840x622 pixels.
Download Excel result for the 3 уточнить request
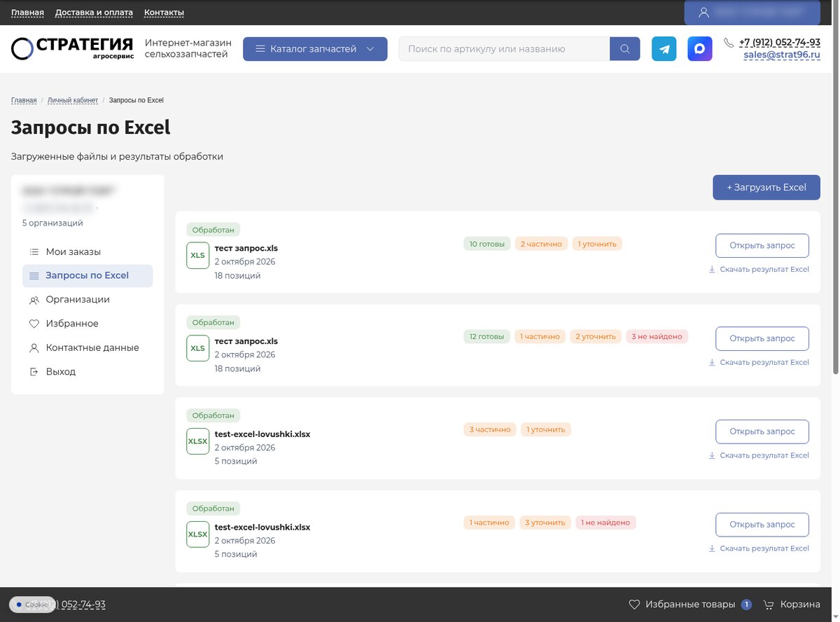point(759,548)
